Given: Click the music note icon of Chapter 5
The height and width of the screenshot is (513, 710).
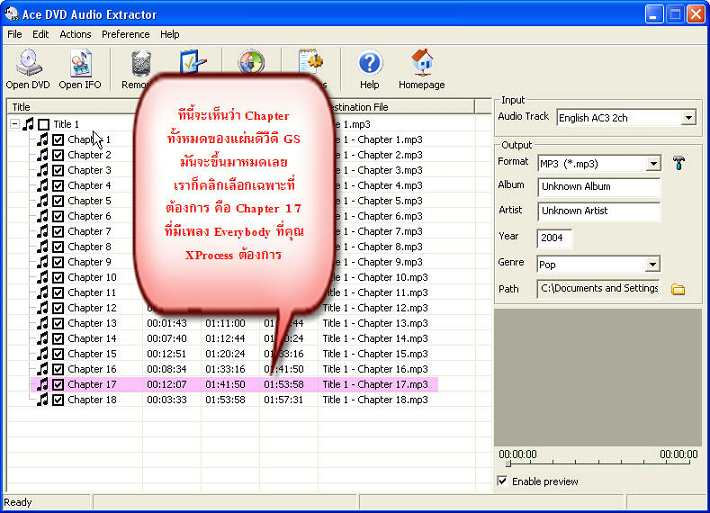Looking at the screenshot, I should point(43,201).
